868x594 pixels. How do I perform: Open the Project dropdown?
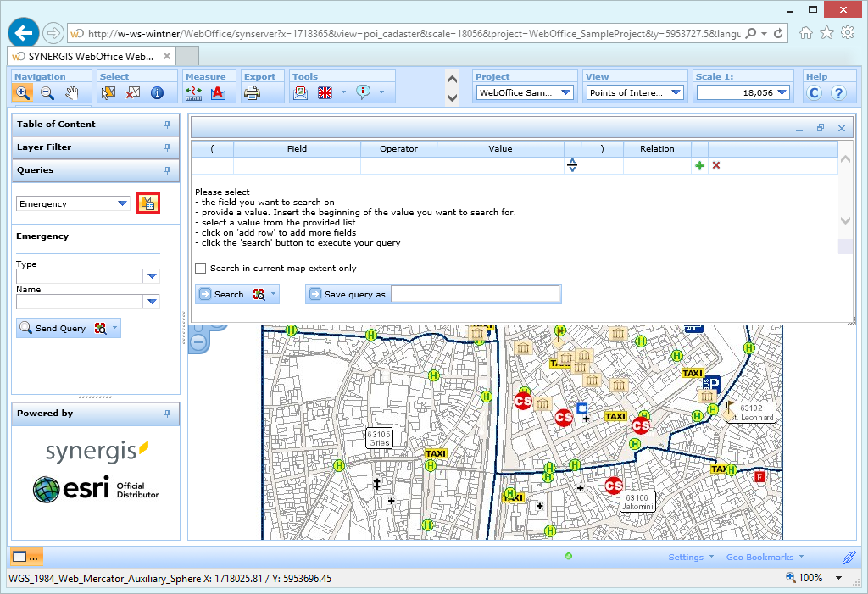coord(565,92)
